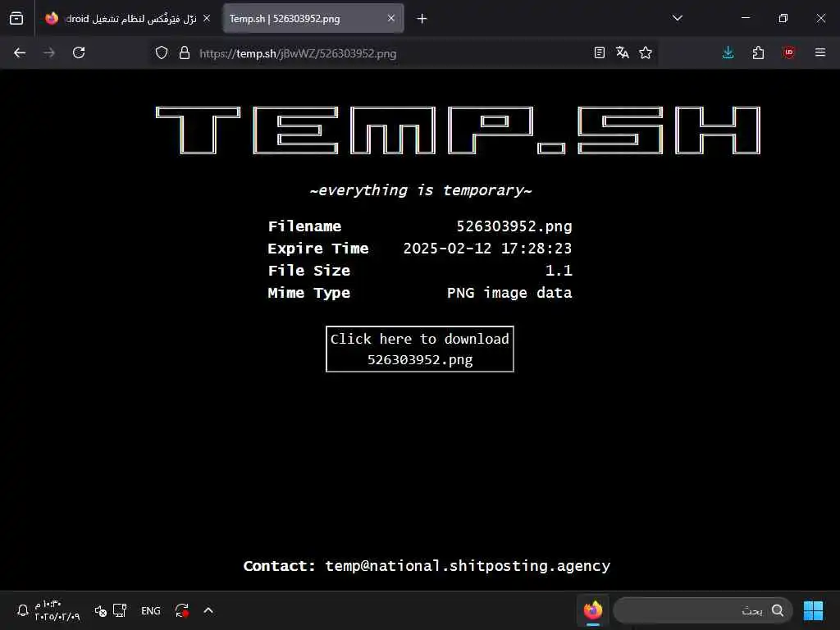Open network display tray icon
This screenshot has height=630, width=840.
coord(120,610)
